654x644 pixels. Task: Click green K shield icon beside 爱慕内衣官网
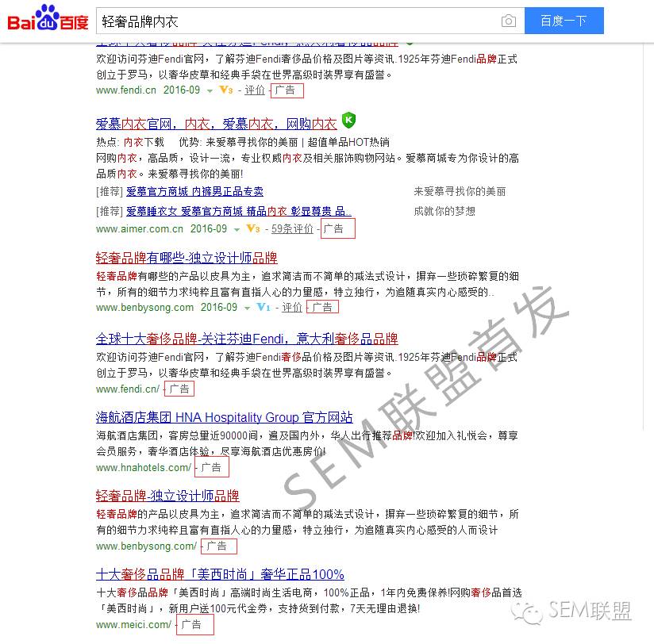348,121
